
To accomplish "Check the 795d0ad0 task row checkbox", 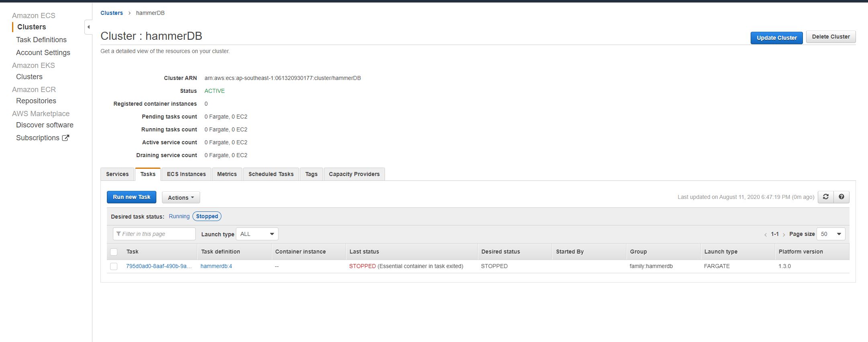I will 114,266.
